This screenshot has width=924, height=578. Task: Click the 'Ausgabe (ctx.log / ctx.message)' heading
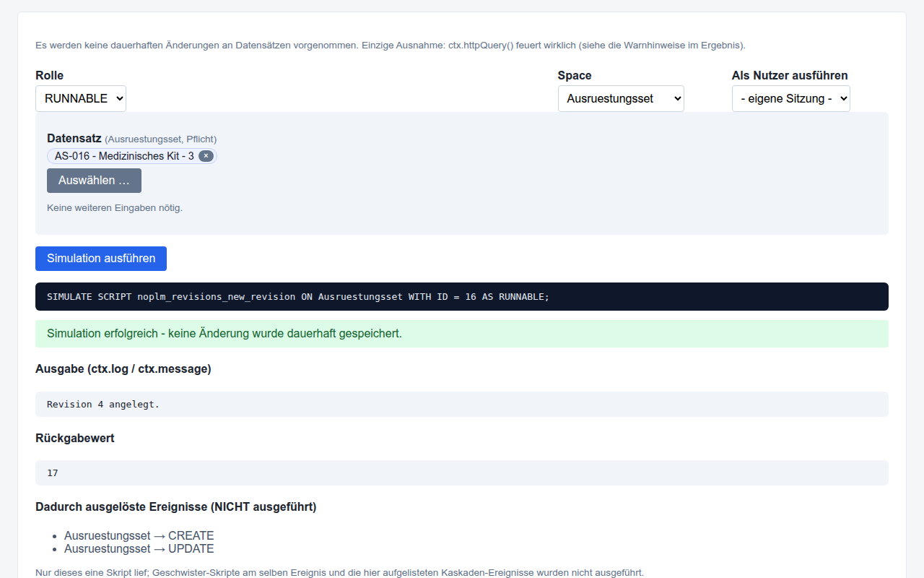[x=123, y=369]
